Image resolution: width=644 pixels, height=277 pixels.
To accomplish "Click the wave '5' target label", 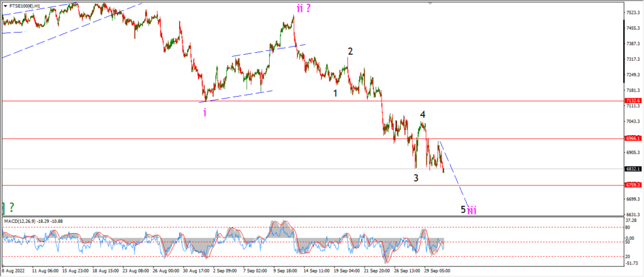I will (x=463, y=209).
